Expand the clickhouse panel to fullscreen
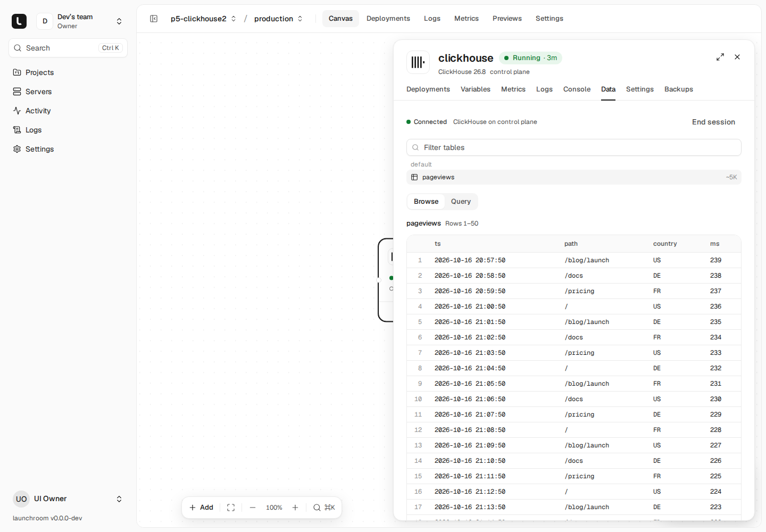766x532 pixels. click(x=720, y=57)
